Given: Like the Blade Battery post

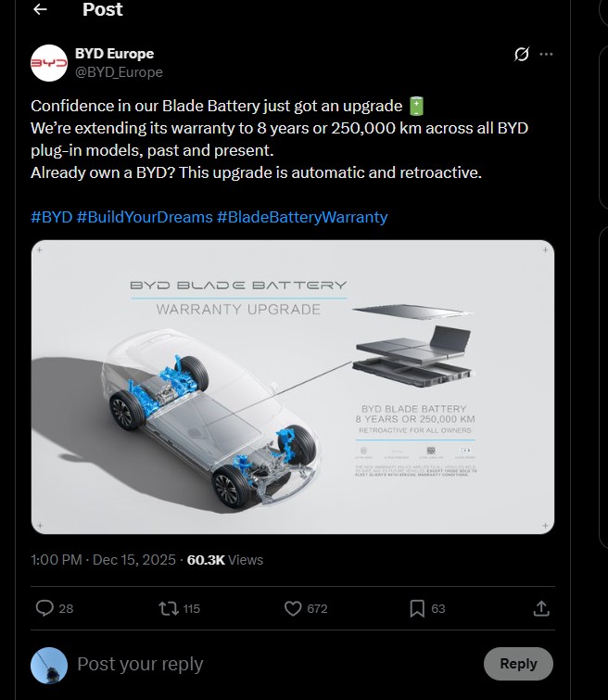Looking at the screenshot, I should coord(293,608).
